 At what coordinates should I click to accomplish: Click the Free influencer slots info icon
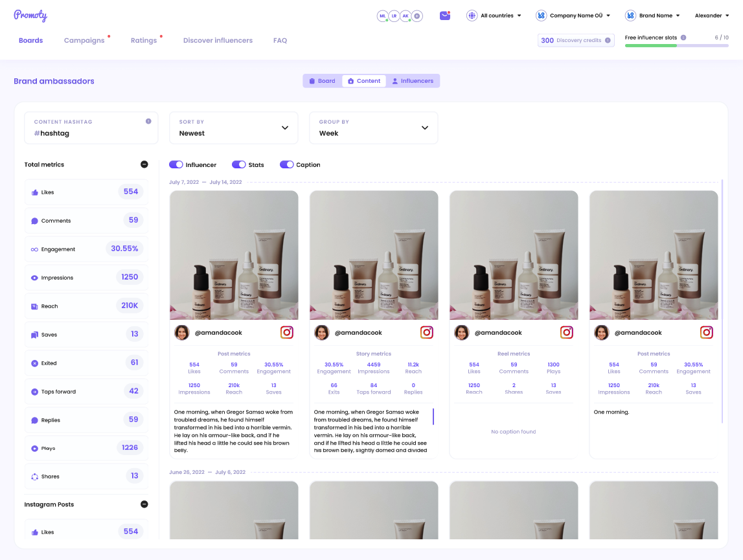683,38
